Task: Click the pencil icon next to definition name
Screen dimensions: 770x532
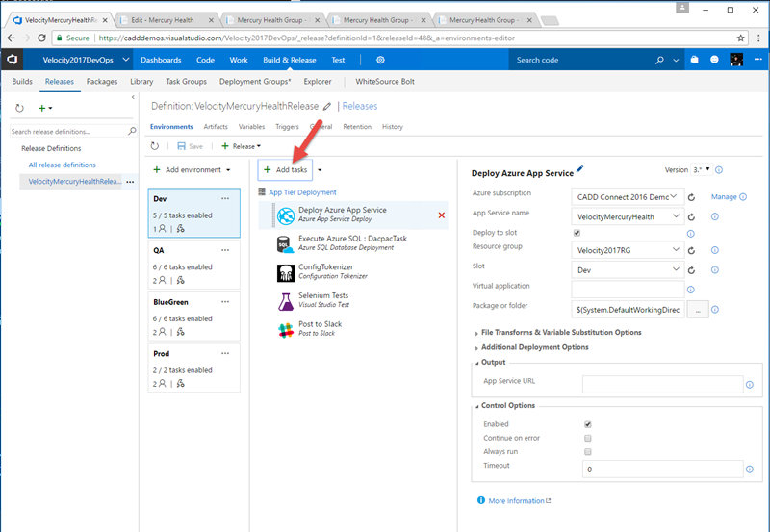Action: click(327, 106)
